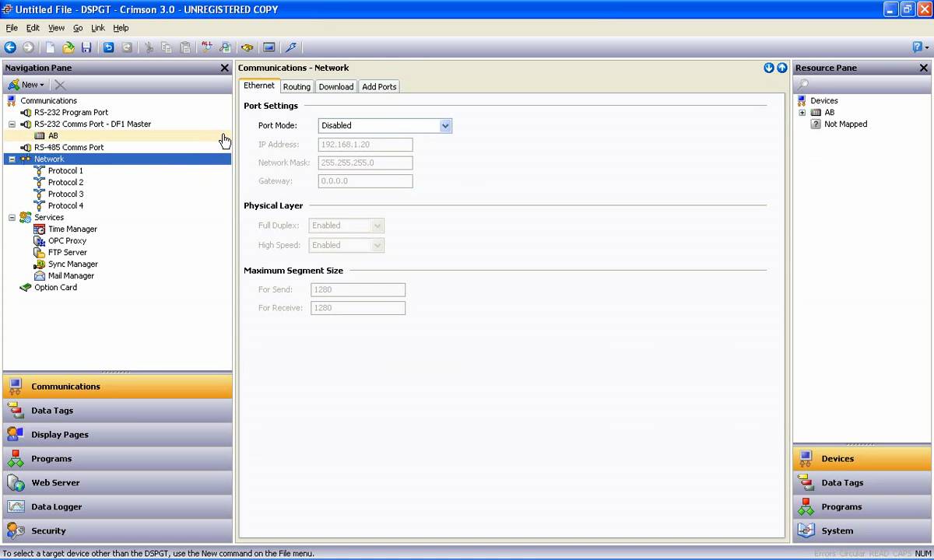The width and height of the screenshot is (934, 560).
Task: Click the delete X icon in Navigation Pane
Action: tap(60, 85)
